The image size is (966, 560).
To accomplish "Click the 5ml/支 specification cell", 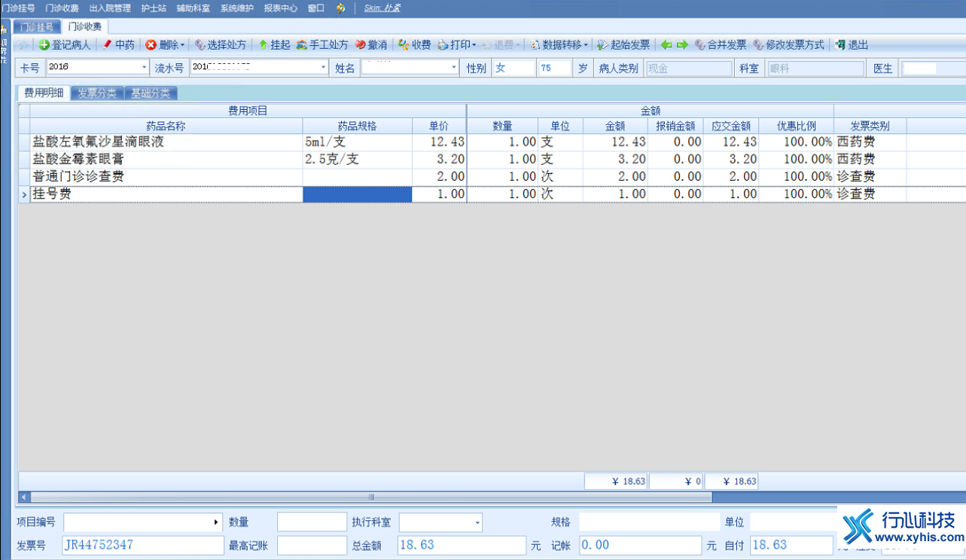I will coord(358,142).
